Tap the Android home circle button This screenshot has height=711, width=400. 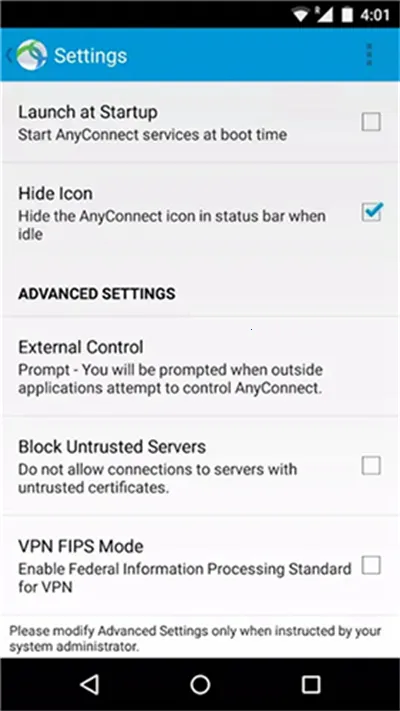click(x=200, y=684)
